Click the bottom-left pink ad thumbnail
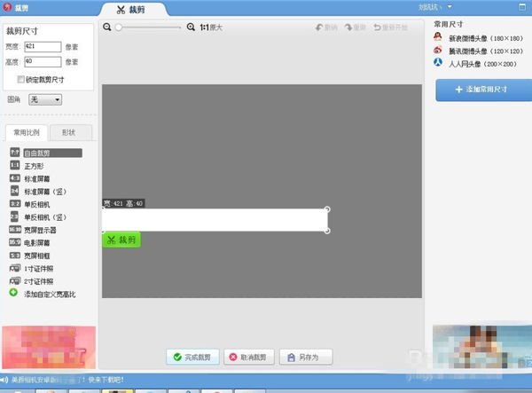This screenshot has width=532, height=393. tap(49, 347)
